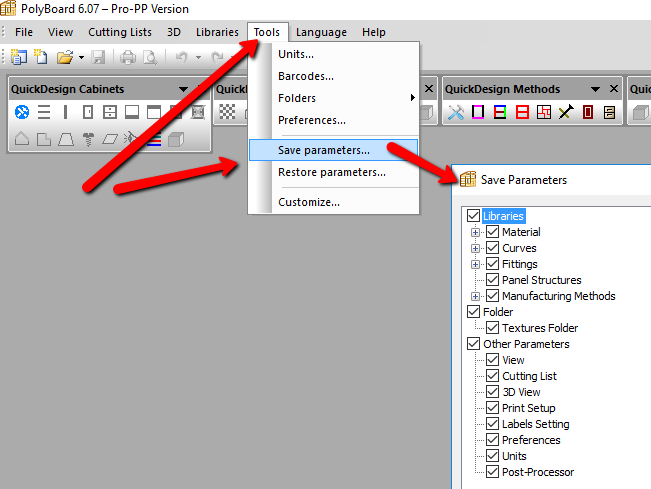Toggle the Fittings checkbox
Screen dimensions: 651x489
tap(492, 264)
